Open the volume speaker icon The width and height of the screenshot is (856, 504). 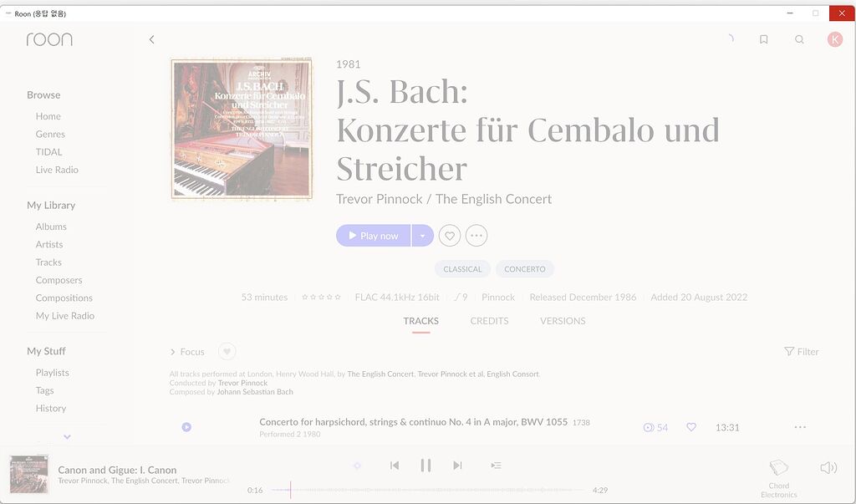pos(828,467)
